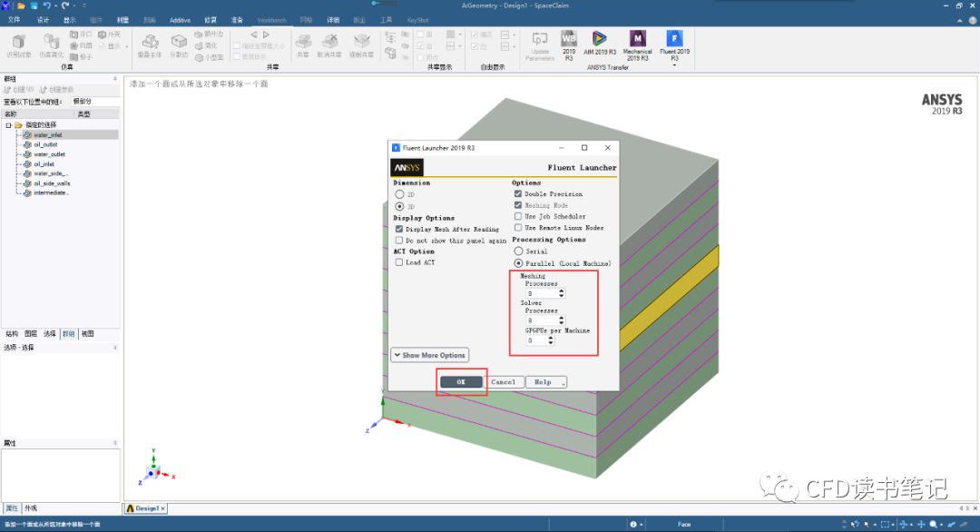980x532 pixels.
Task: Open the Additive ribbon tab
Action: click(180, 20)
